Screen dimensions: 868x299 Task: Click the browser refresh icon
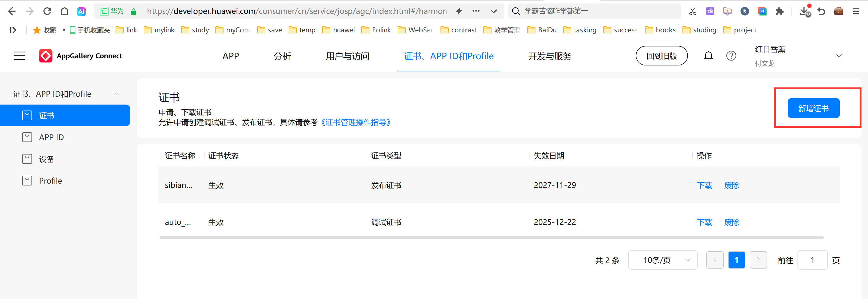[x=47, y=11]
